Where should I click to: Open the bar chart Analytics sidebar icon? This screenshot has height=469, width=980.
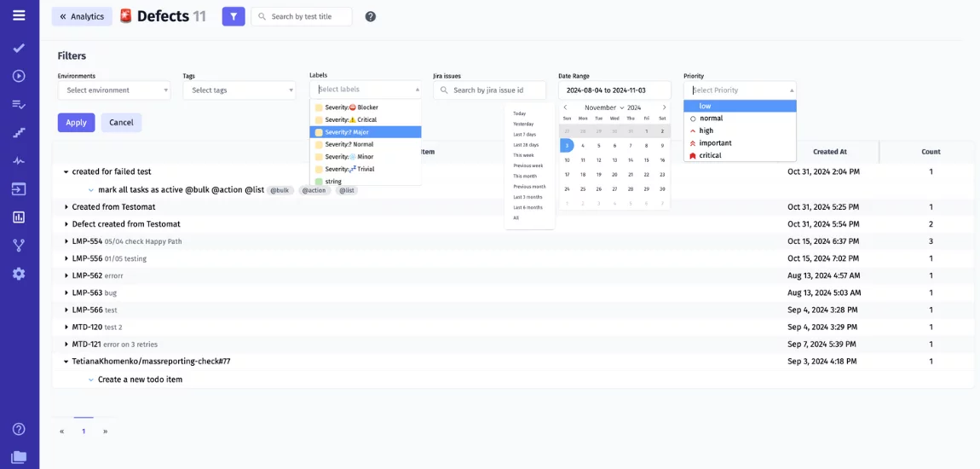tap(19, 217)
